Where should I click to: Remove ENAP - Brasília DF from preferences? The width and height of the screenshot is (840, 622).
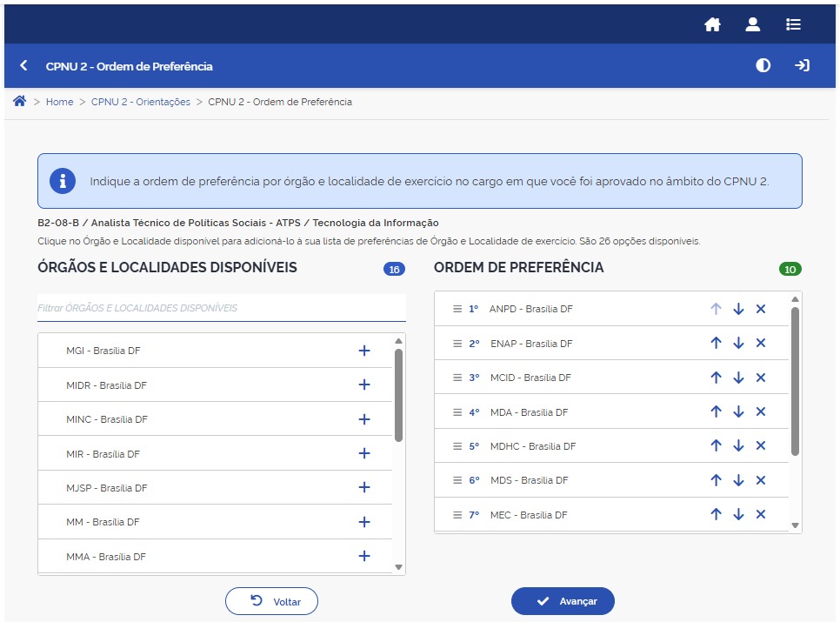761,343
